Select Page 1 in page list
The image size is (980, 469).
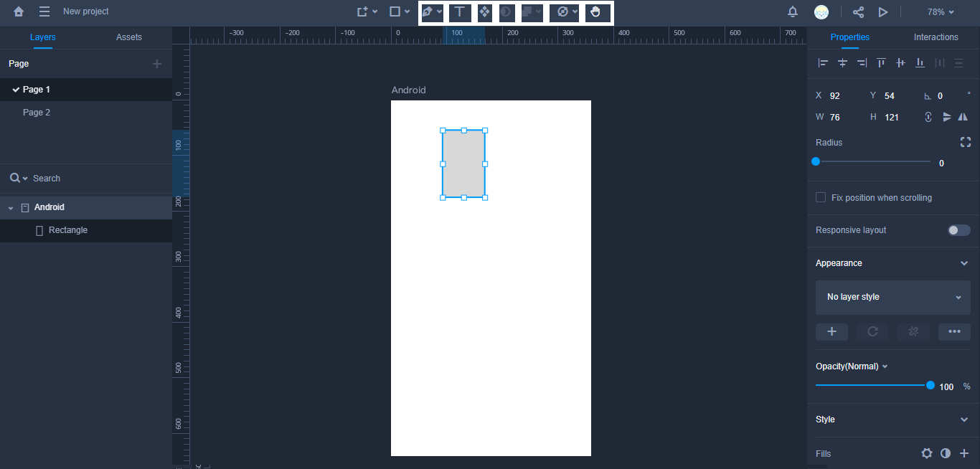click(x=86, y=90)
